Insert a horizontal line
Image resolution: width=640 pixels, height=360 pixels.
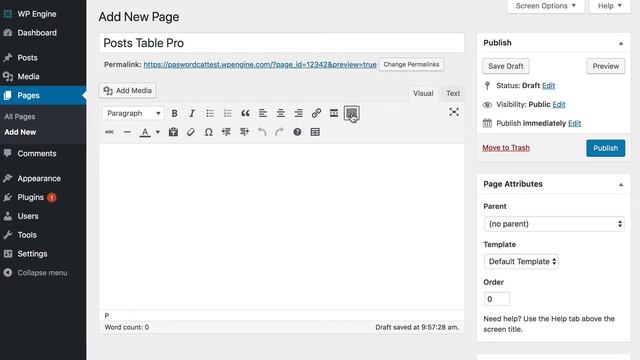point(127,132)
